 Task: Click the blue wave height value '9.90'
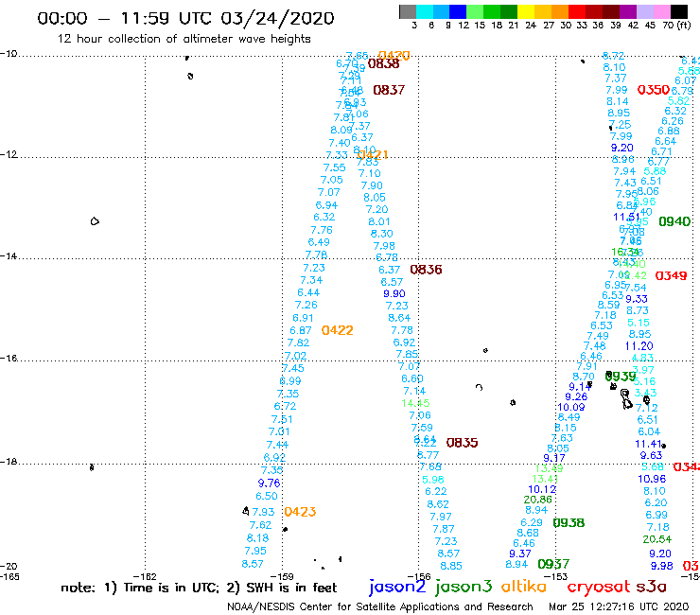coord(394,293)
